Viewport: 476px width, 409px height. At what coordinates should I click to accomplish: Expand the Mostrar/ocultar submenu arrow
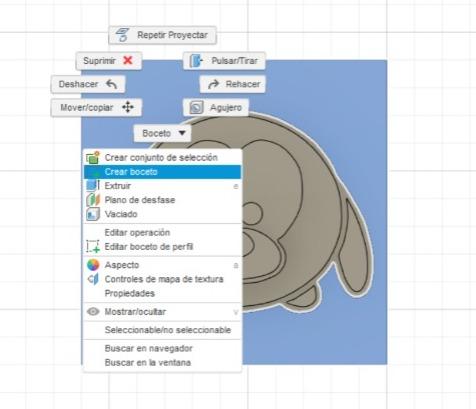tap(236, 312)
